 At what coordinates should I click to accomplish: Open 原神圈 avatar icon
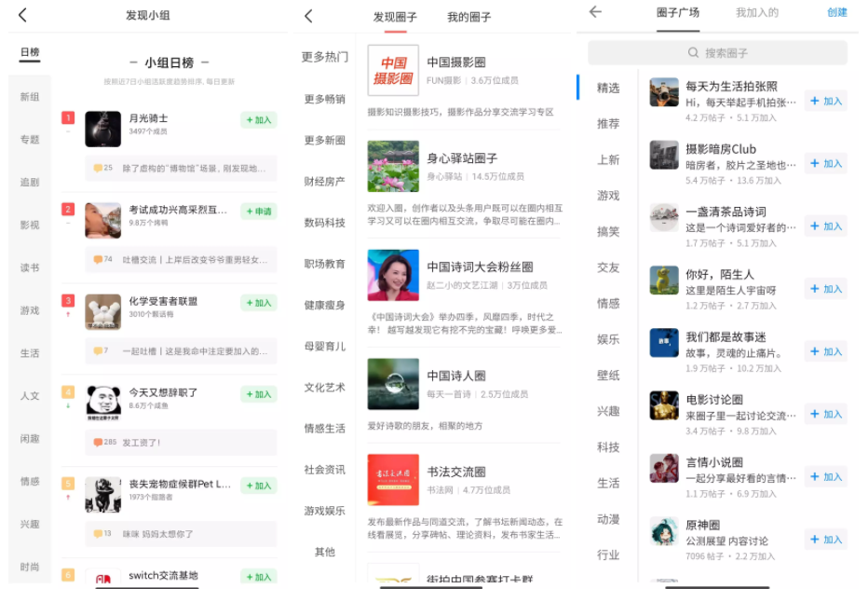664,531
